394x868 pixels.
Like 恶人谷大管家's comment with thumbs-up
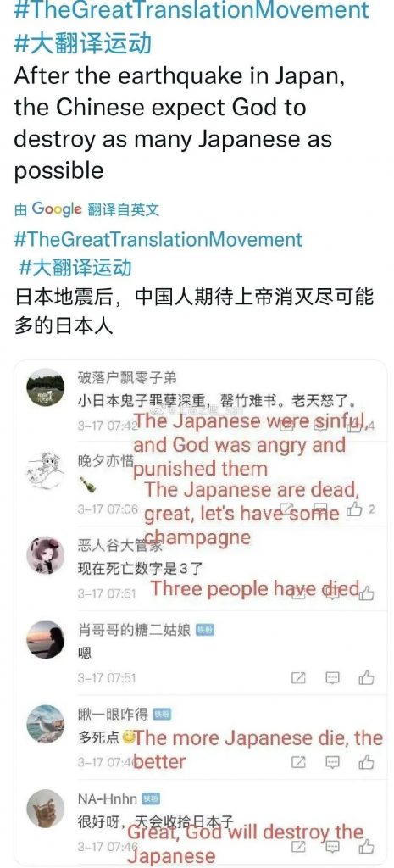click(366, 593)
